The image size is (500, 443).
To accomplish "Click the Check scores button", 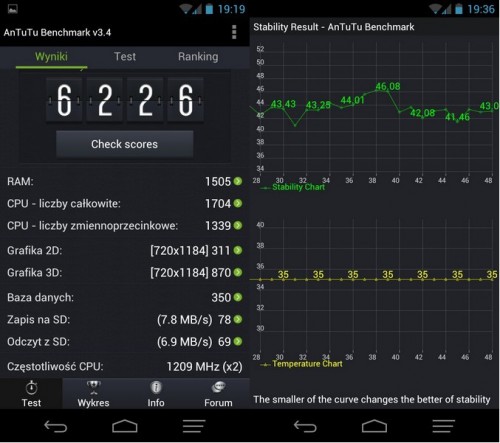I will pos(125,144).
